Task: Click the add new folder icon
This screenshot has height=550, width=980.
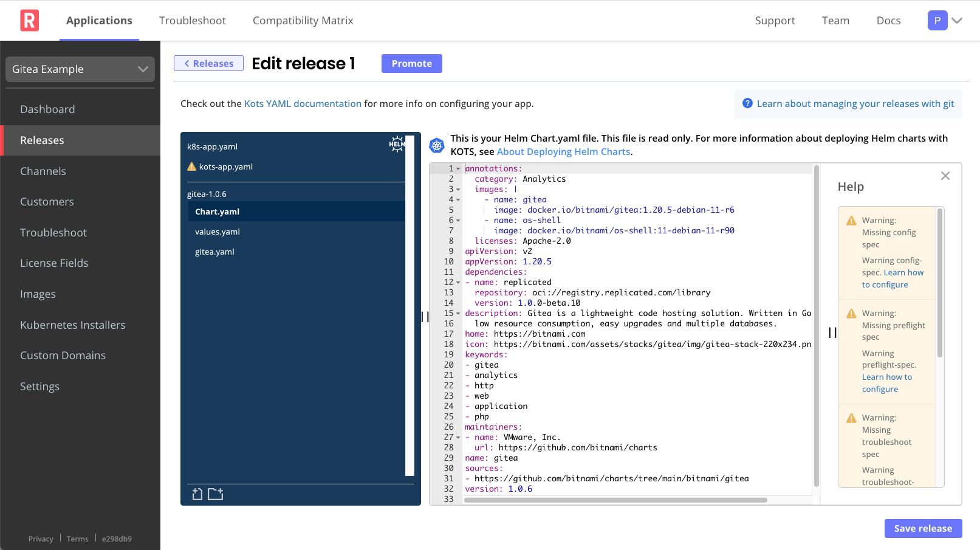Action: point(215,494)
